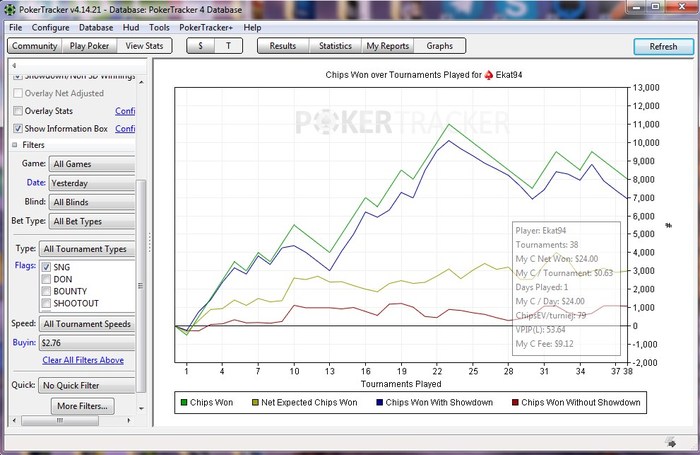Click Clear All Filters Above link
Viewport: 700px width, 455px height.
[x=83, y=360]
